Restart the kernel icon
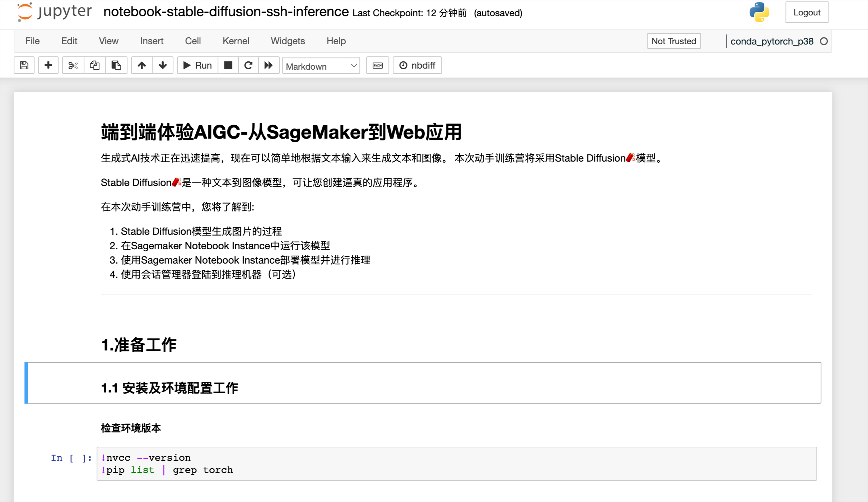 tap(248, 65)
